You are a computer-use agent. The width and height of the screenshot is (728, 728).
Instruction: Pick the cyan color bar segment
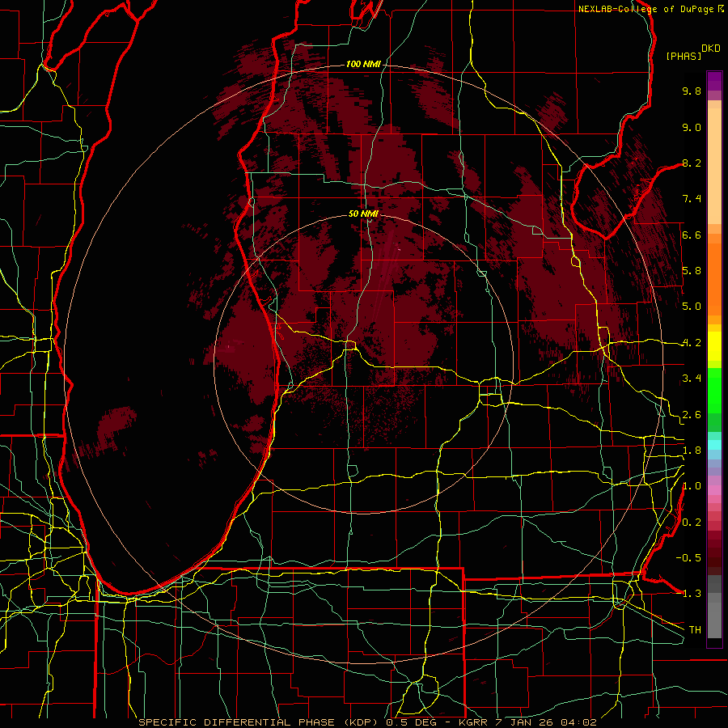pos(714,445)
